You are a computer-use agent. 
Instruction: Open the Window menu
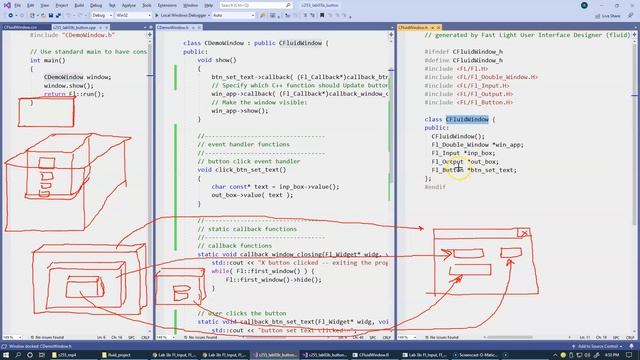[190, 5]
